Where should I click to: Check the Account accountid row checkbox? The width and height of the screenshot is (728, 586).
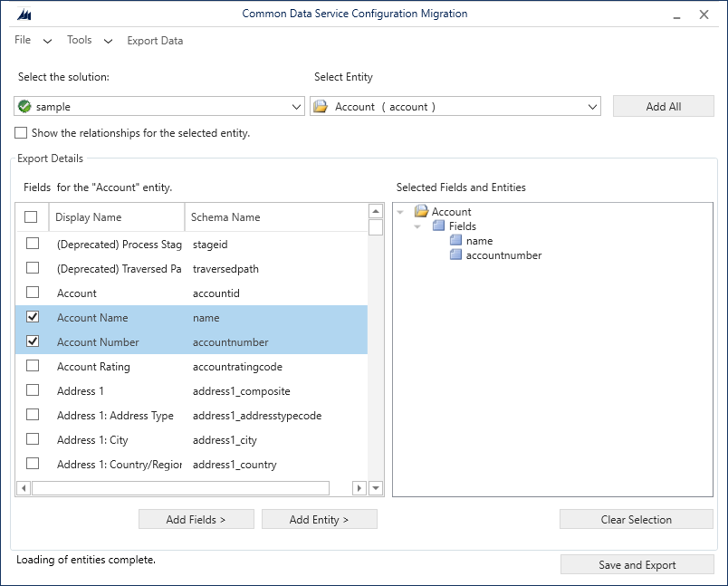[33, 292]
